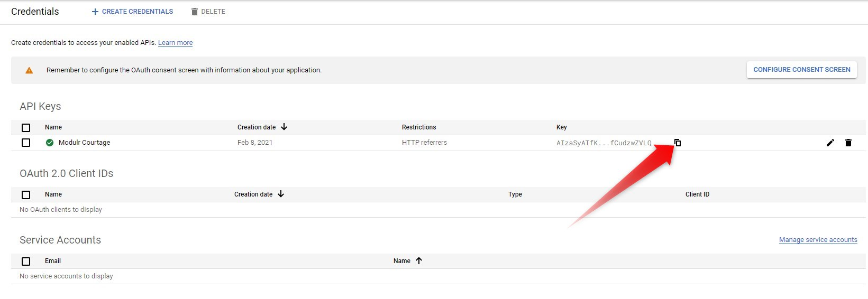Open the Modulr Courtage key name
This screenshot has height=299, width=868.
pyautogui.click(x=84, y=143)
